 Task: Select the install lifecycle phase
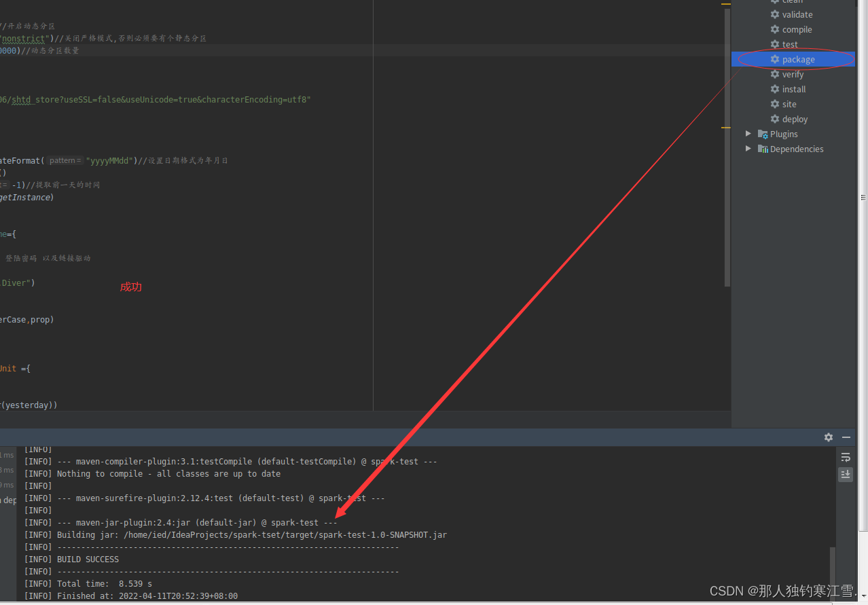click(x=794, y=89)
